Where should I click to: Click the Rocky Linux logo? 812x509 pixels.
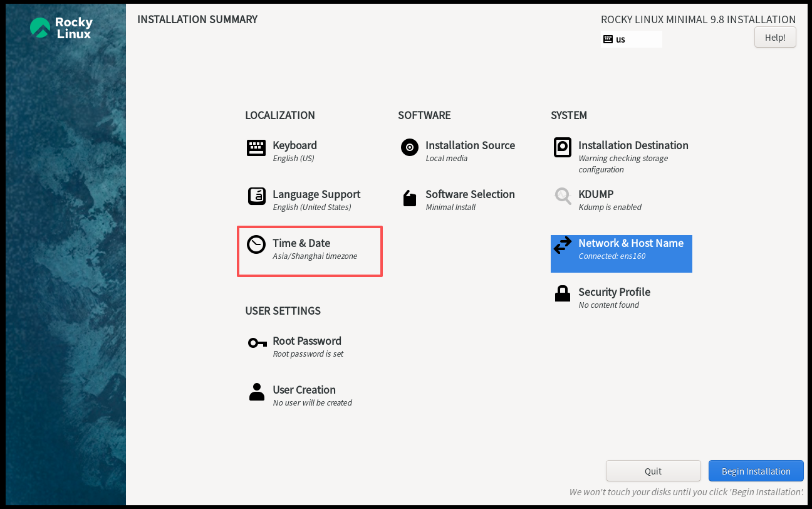[61, 28]
